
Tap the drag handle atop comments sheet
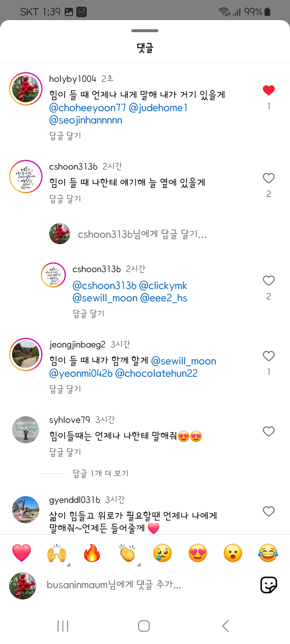coord(145,31)
